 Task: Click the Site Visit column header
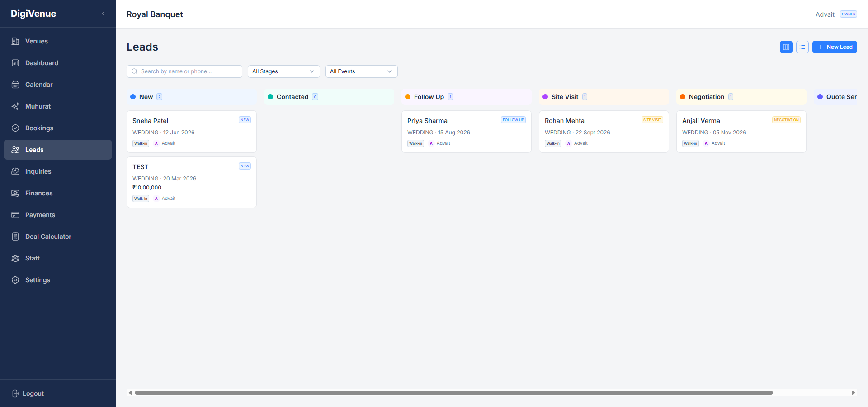pyautogui.click(x=604, y=97)
